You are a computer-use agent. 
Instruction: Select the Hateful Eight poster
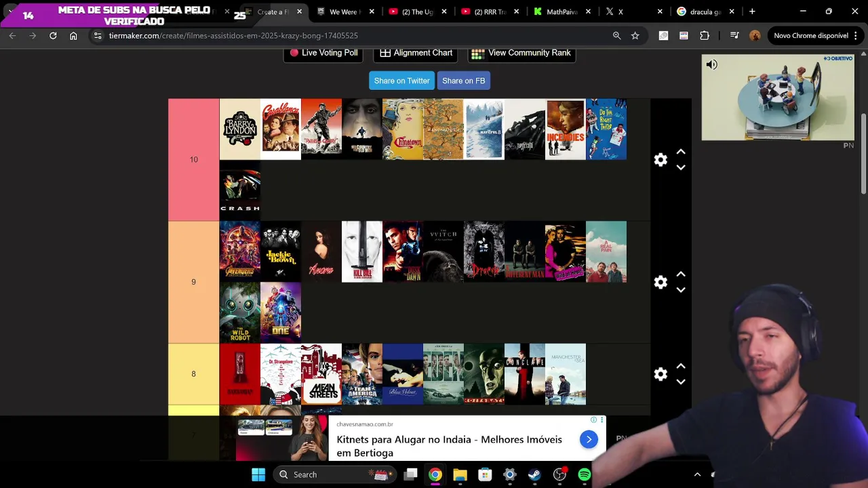pos(484,129)
